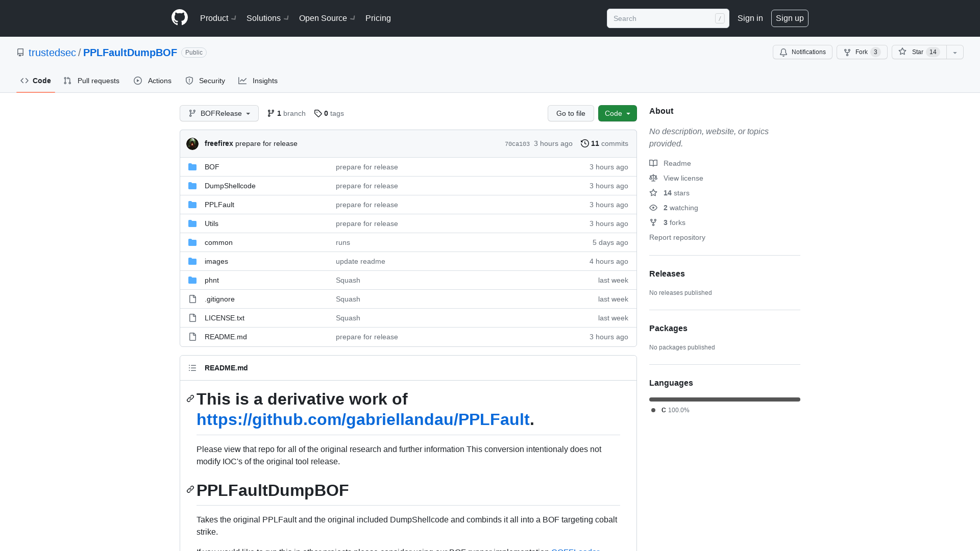Click the repository icon beside trustedsec

20,53
